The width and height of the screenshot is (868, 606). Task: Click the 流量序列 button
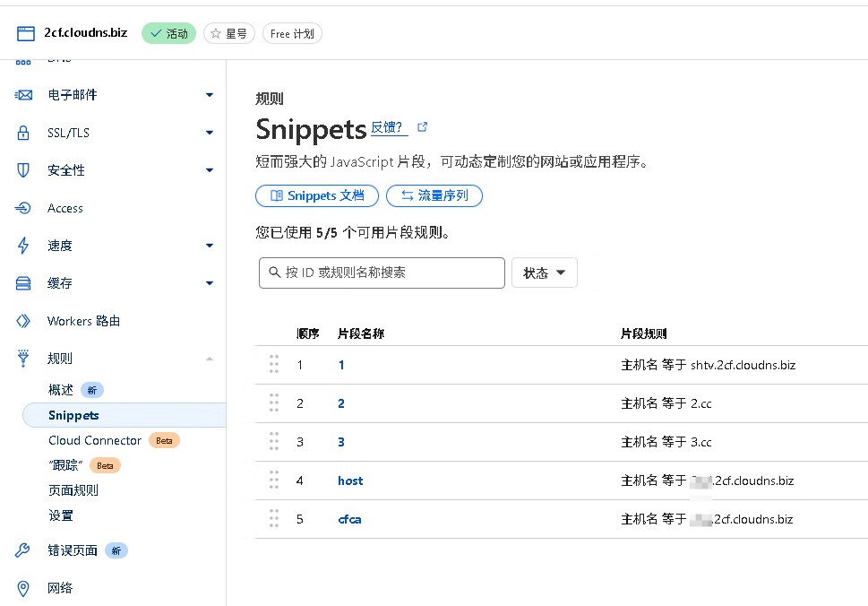point(434,195)
